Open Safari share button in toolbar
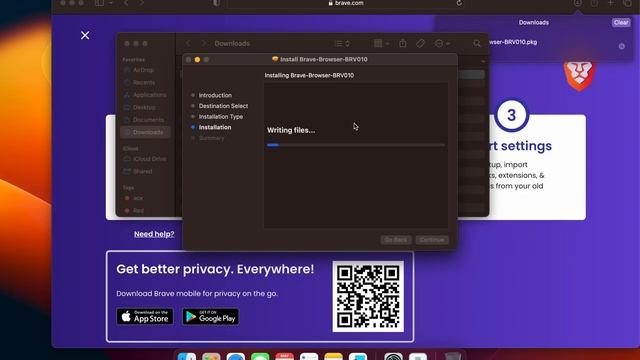Viewport: 640px width, 360px height. click(x=594, y=3)
